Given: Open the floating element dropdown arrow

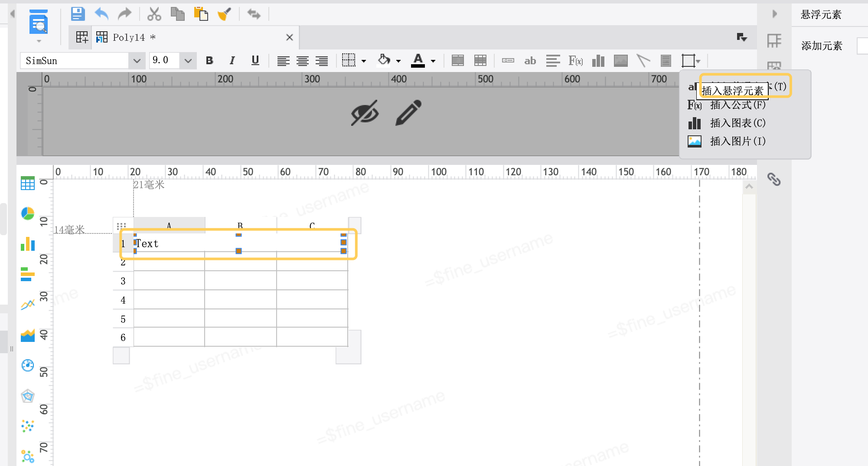Looking at the screenshot, I should [698, 61].
